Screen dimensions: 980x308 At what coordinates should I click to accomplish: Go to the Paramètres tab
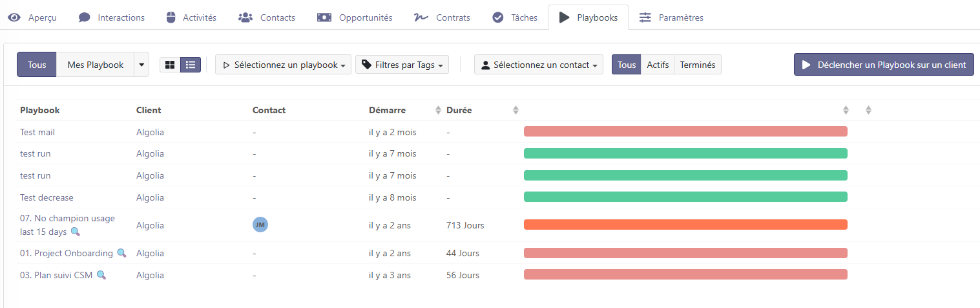(671, 17)
